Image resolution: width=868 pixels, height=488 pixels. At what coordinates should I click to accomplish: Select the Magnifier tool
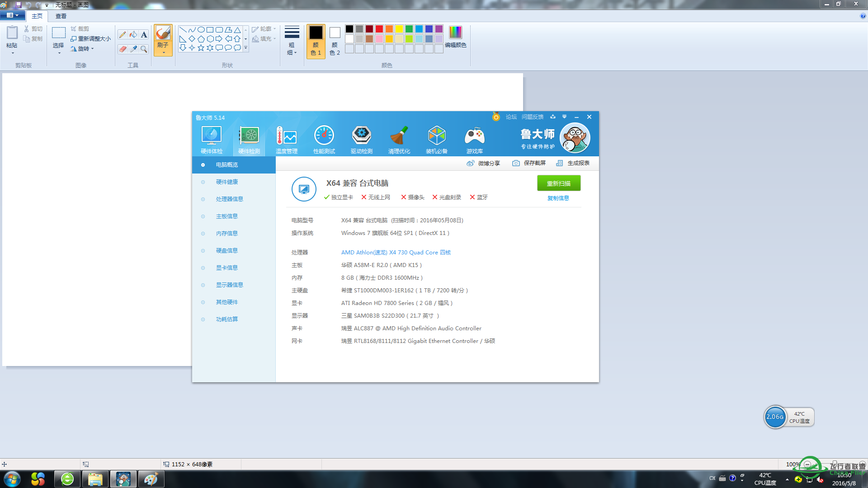[x=144, y=49]
